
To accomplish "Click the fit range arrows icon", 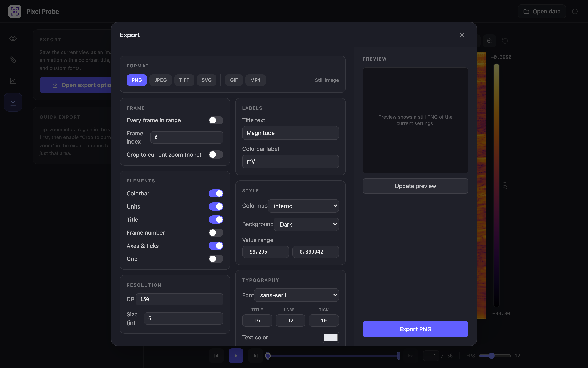I will (411, 356).
